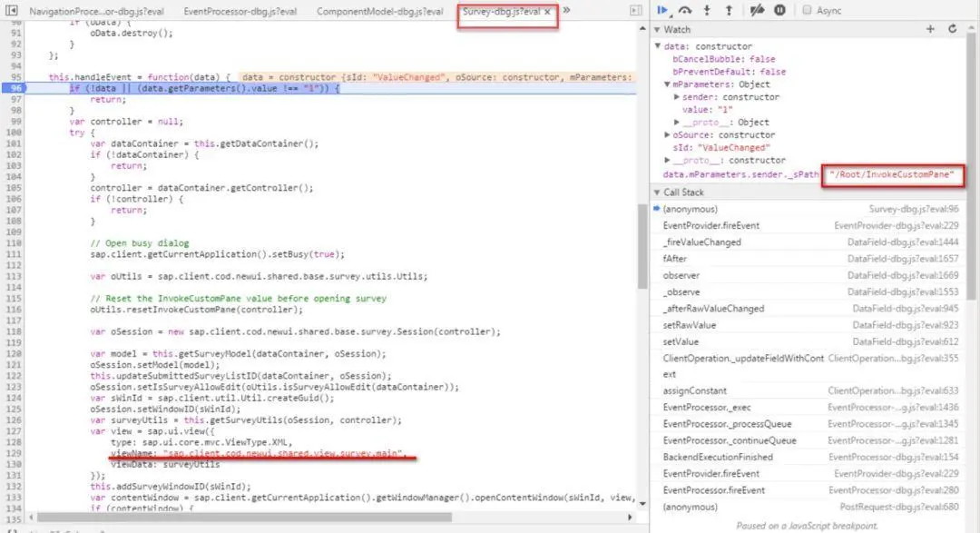
Task: Toggle breakpoint on line 111 gutter
Action: click(14, 254)
